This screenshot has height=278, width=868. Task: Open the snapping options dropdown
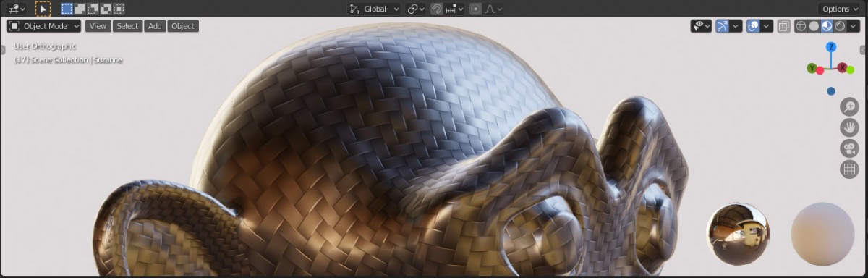455,9
